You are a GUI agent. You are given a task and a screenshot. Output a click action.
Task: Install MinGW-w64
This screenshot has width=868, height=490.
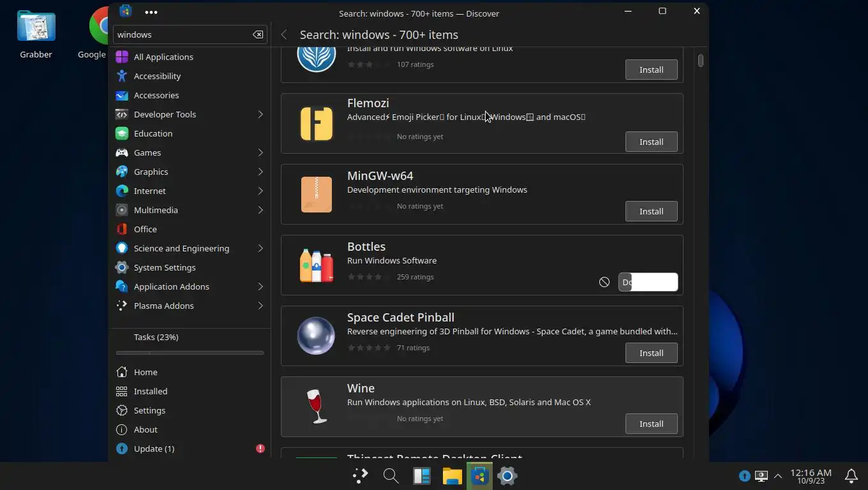(651, 211)
